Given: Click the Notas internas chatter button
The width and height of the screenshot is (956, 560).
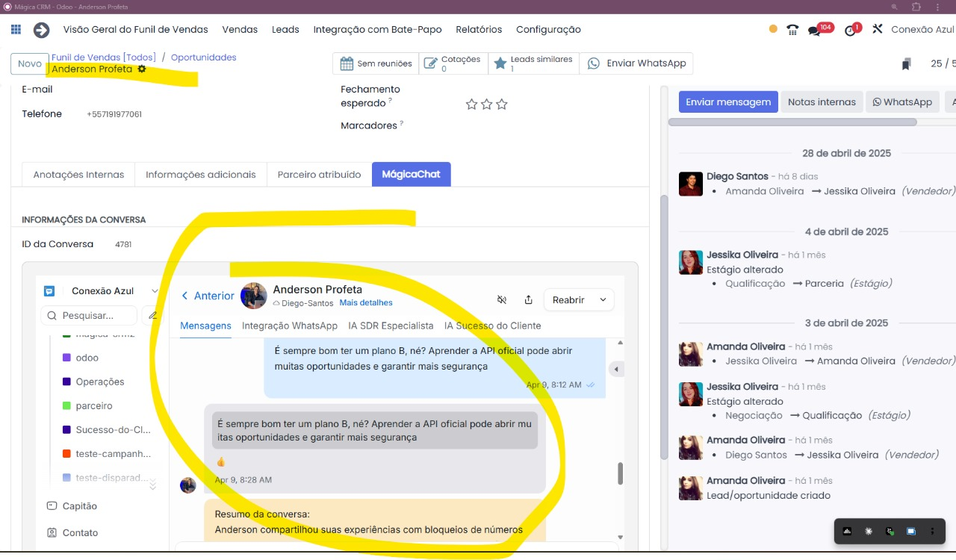Looking at the screenshot, I should pyautogui.click(x=822, y=102).
